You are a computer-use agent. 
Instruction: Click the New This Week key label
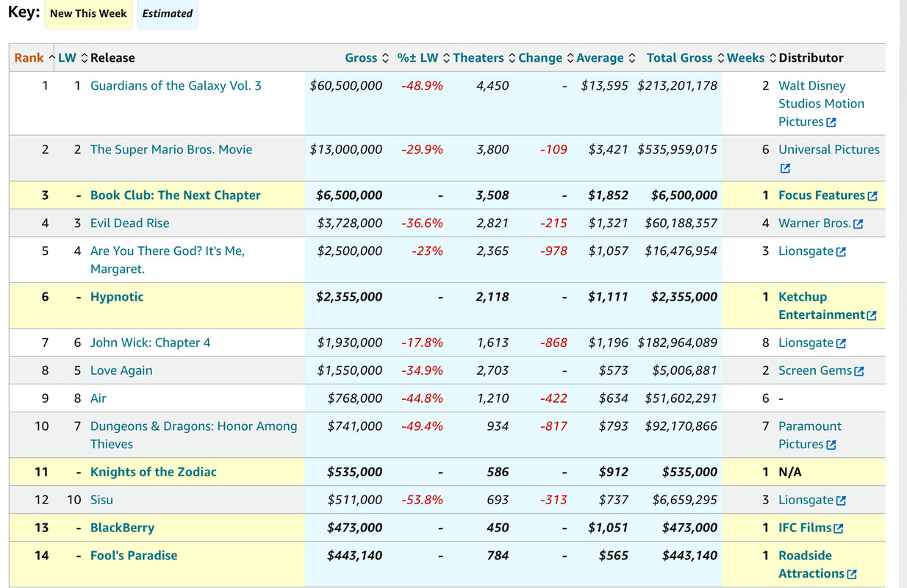click(89, 14)
